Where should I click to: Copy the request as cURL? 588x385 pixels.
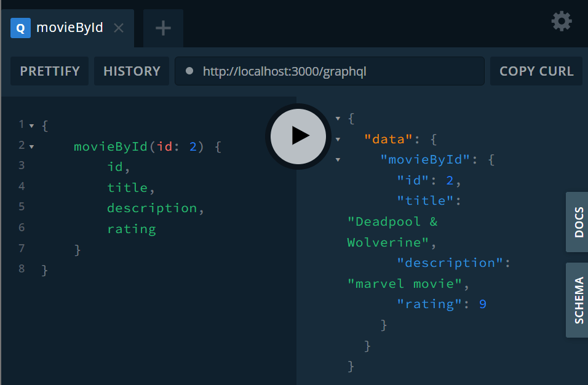(x=536, y=71)
